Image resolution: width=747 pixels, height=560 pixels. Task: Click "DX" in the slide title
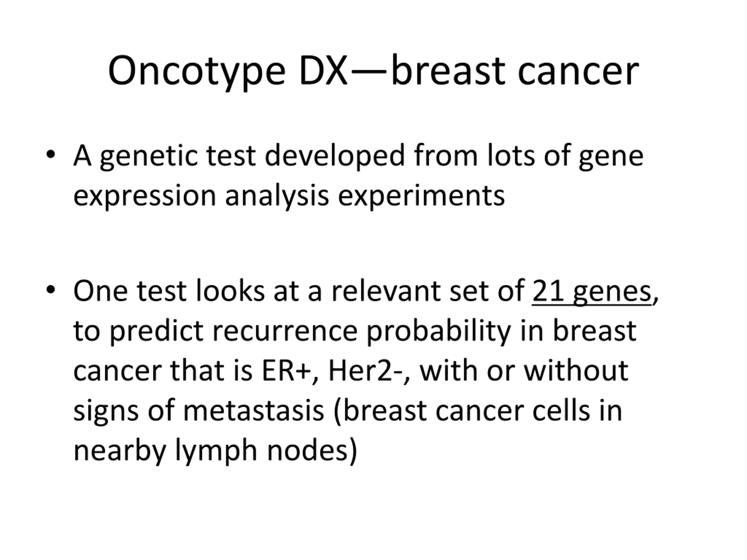tap(323, 71)
